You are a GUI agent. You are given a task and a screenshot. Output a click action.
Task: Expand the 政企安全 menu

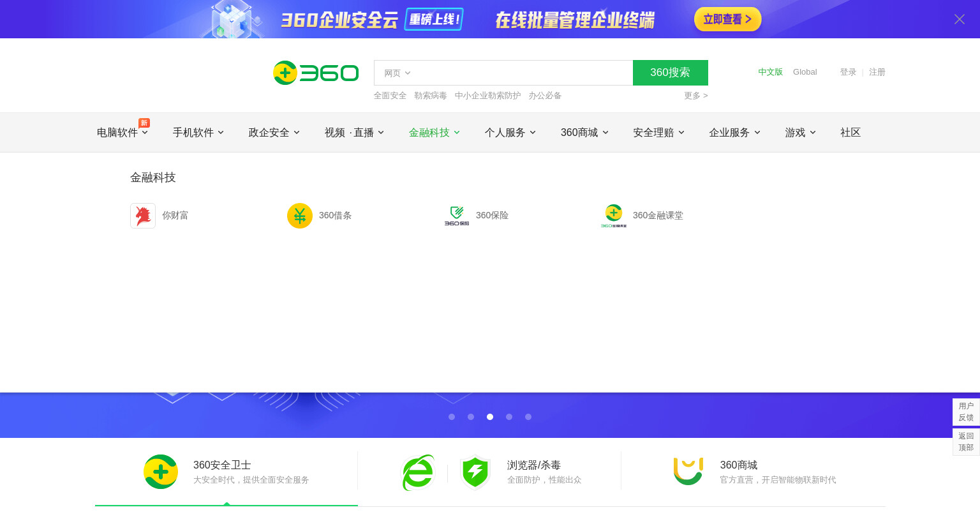tap(274, 132)
